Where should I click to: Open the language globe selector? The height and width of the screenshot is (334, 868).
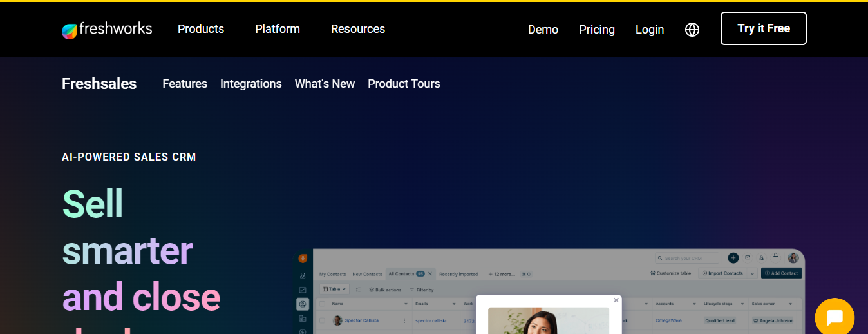[x=692, y=30]
